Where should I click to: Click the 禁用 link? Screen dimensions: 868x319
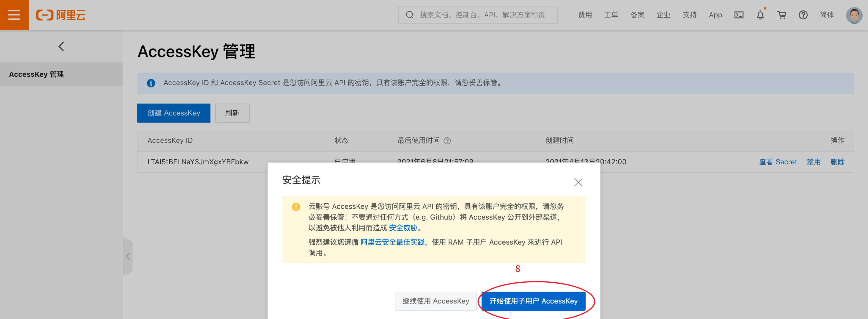[x=813, y=162]
